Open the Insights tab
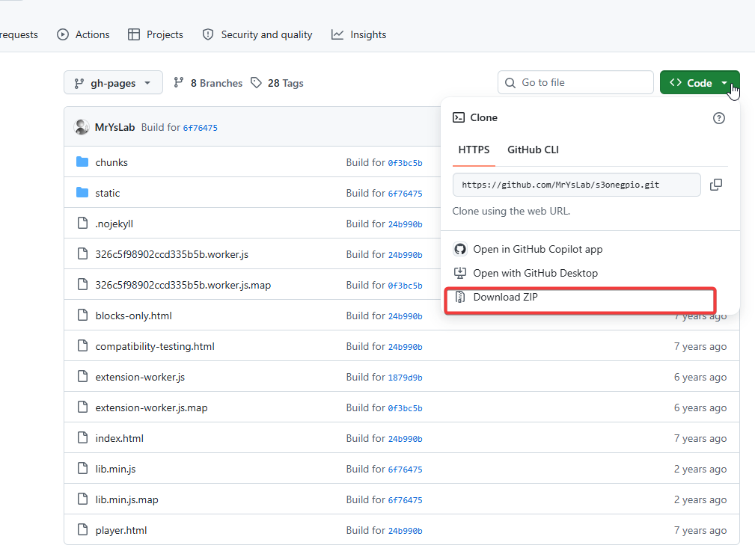The width and height of the screenshot is (755, 560). (358, 34)
